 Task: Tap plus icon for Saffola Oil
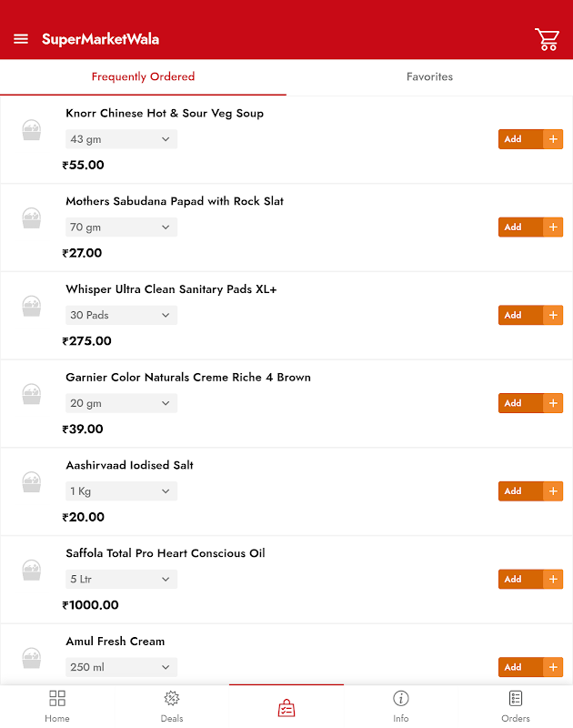pyautogui.click(x=553, y=579)
